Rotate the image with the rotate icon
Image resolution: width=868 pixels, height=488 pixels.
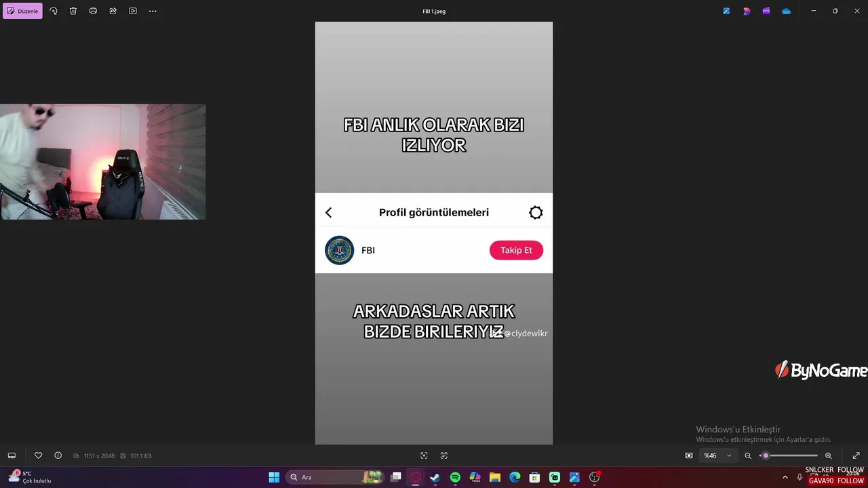(x=54, y=11)
